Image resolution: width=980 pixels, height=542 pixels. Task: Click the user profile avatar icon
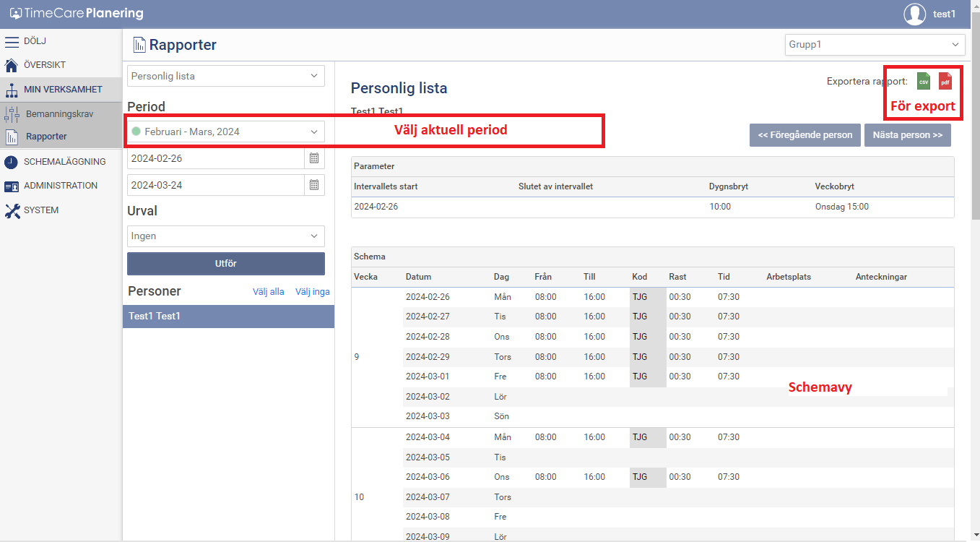915,14
